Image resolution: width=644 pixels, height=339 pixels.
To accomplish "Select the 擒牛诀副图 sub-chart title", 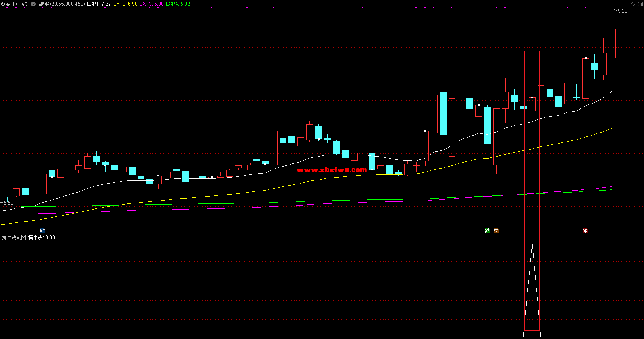I will (14, 237).
